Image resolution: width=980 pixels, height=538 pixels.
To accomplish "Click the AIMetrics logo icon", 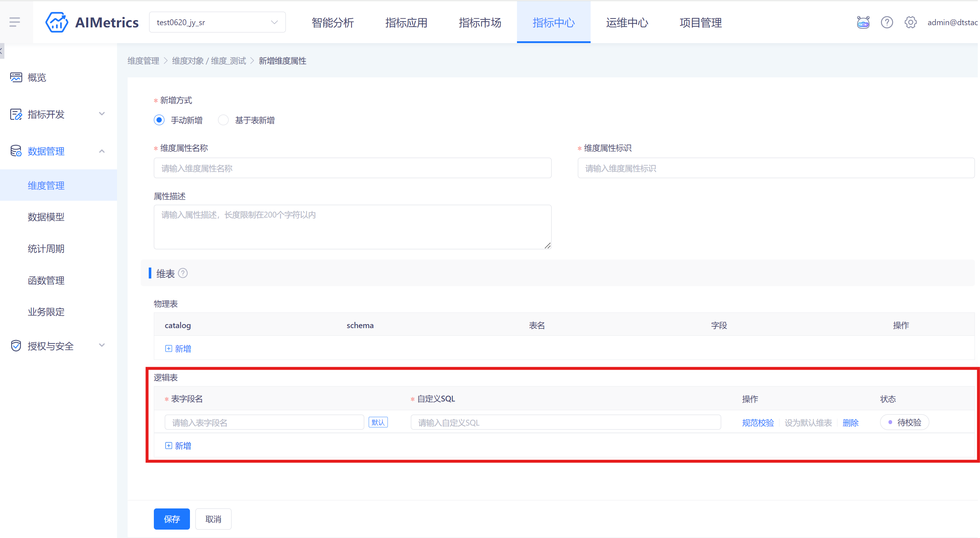I will pos(57,22).
